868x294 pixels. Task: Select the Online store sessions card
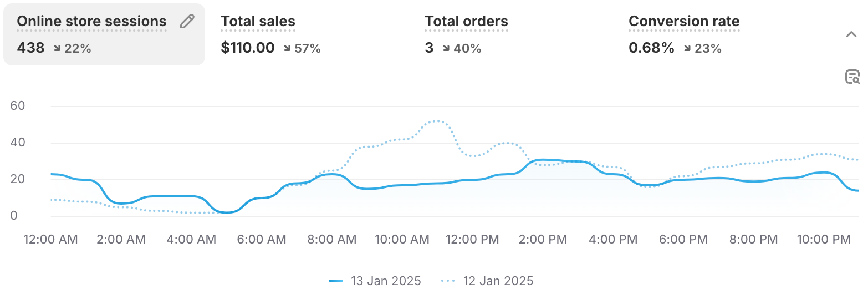(104, 34)
